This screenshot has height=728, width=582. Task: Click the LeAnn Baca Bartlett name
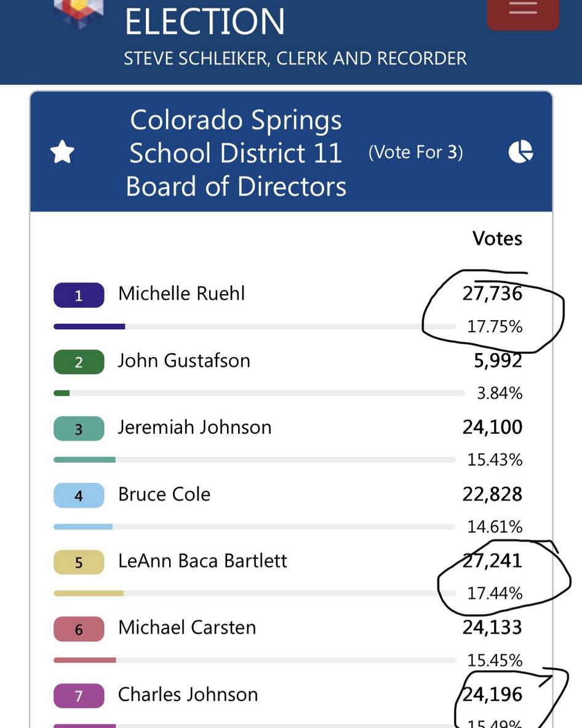point(202,561)
